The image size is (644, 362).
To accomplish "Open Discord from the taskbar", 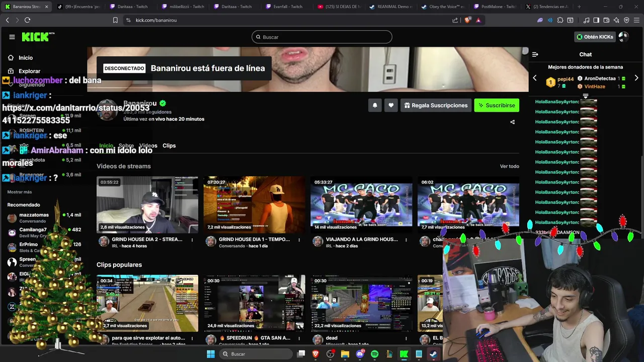I will [360, 354].
